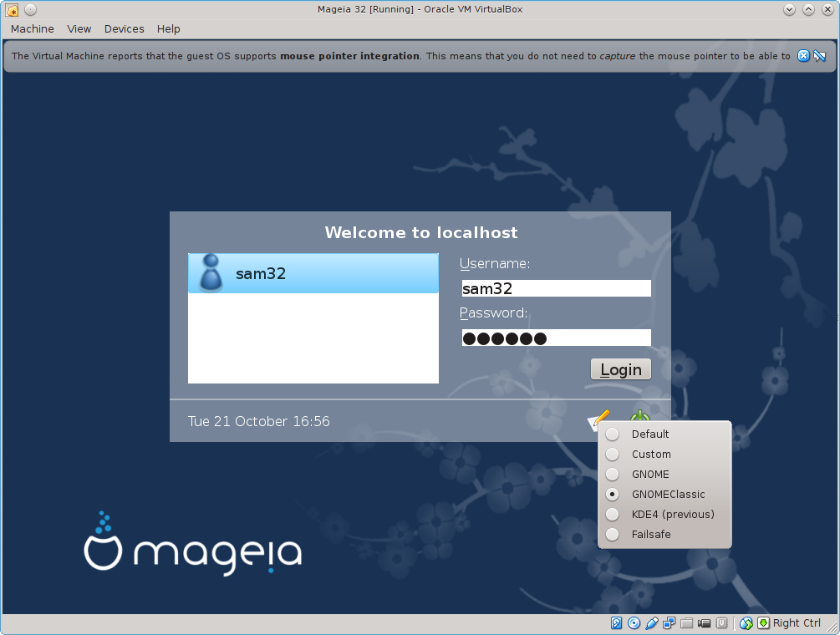The height and width of the screenshot is (635, 840).
Task: Click the Welcome to localhost heading
Action: 421,232
